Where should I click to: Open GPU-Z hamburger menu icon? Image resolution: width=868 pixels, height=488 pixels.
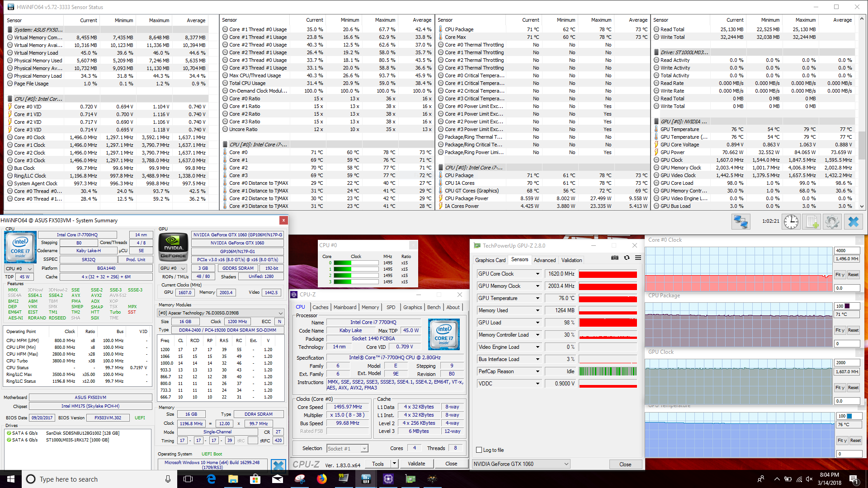(638, 258)
